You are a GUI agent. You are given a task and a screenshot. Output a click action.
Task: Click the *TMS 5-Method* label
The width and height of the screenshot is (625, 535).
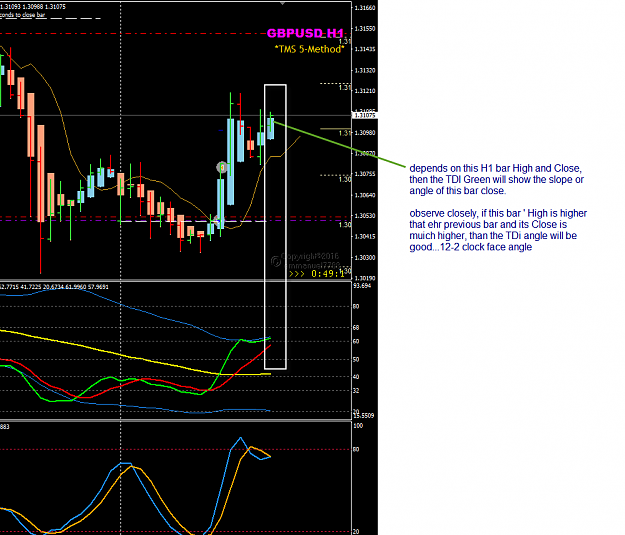point(309,49)
